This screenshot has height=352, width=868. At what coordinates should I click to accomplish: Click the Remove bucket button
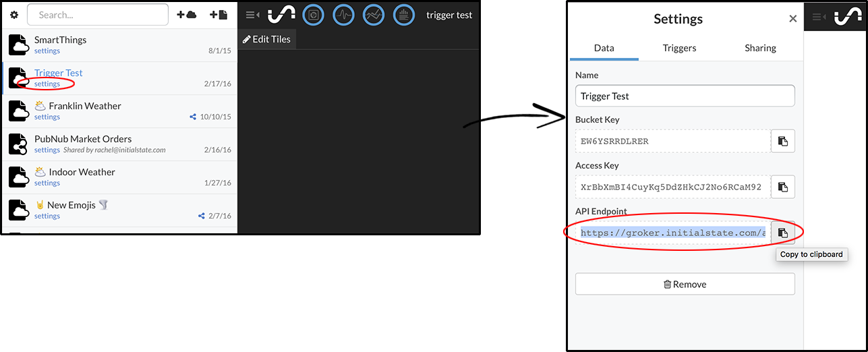pos(685,284)
